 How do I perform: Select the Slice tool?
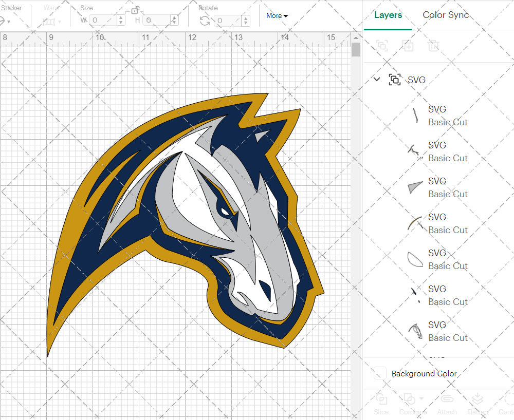pos(381,404)
